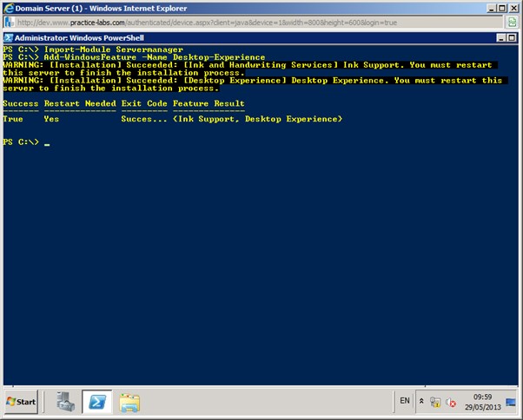Viewport: 523px width, 420px height.
Task: Click the 'True' success value
Action: (x=13, y=119)
